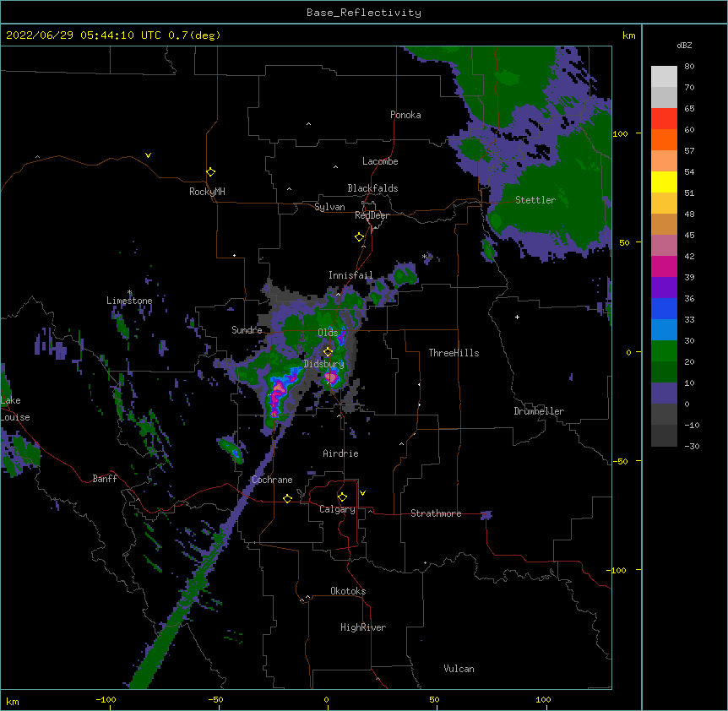Click the Blackfalds town label
The width and height of the screenshot is (728, 711).
coord(372,188)
